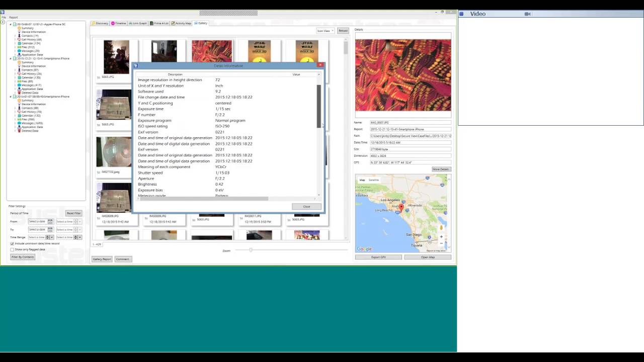Click the Call History (26) phone icon

pos(19,74)
